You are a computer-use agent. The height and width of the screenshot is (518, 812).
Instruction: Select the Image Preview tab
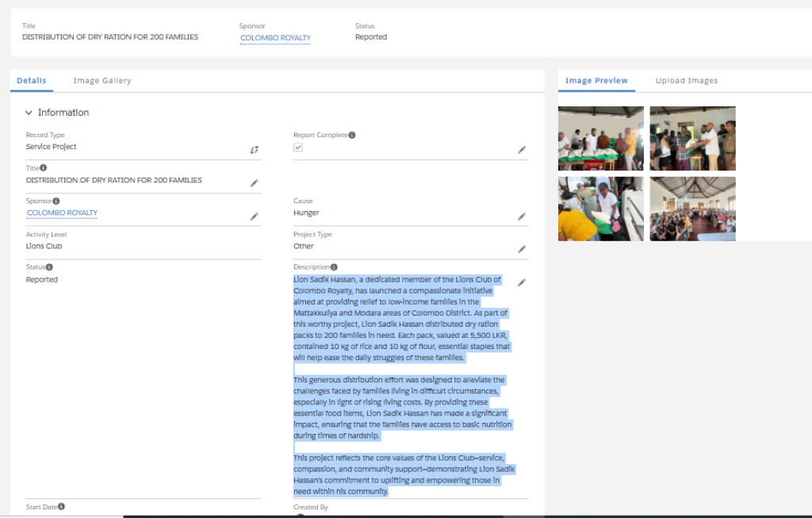(x=596, y=81)
